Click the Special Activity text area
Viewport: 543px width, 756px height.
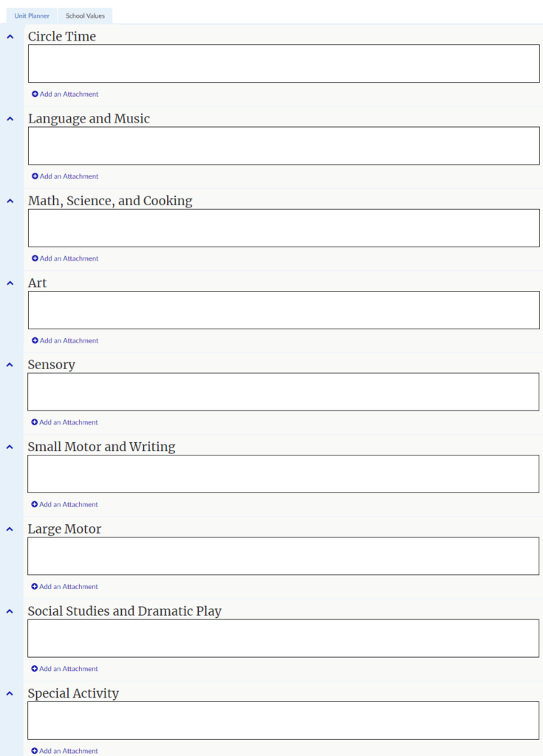pos(284,721)
